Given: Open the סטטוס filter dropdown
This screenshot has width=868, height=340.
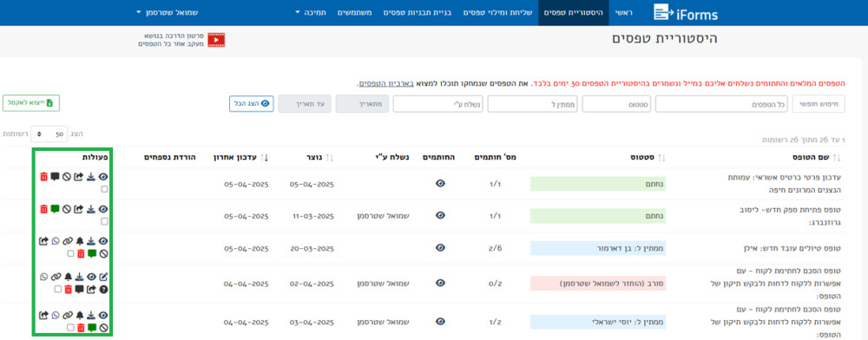Looking at the screenshot, I should point(616,104).
